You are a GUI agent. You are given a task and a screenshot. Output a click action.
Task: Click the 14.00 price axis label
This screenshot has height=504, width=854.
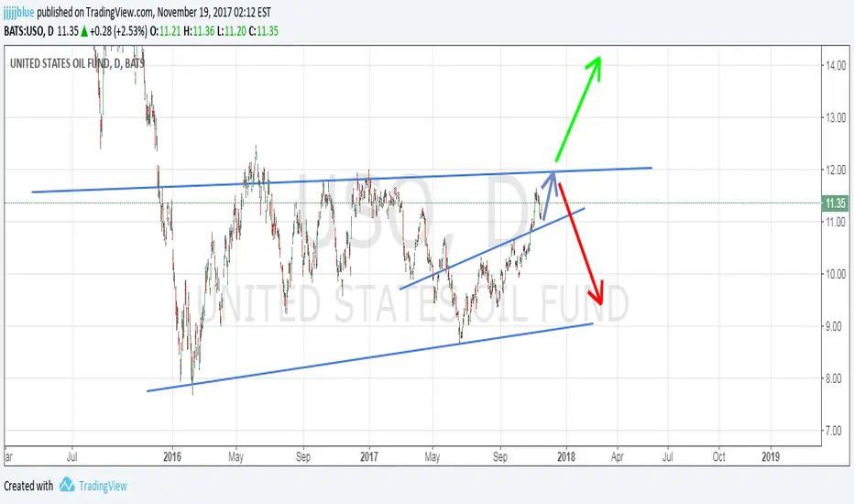point(836,65)
